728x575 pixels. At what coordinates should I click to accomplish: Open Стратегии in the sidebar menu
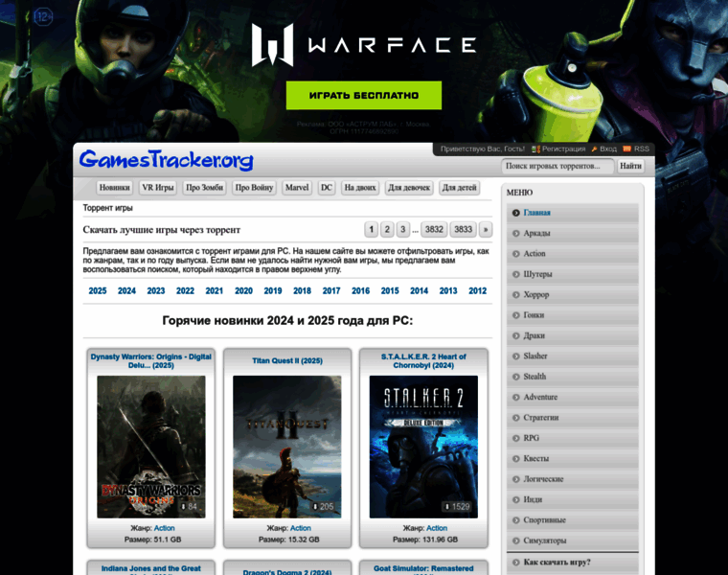pos(573,418)
